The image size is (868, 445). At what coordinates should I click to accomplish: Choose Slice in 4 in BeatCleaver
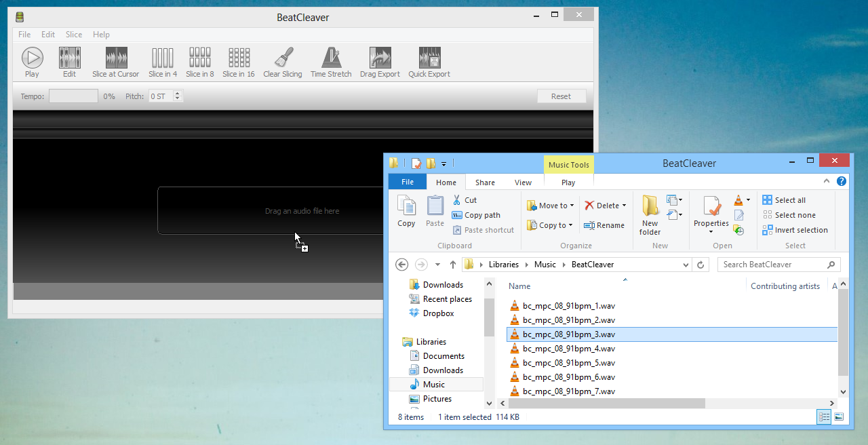(163, 62)
